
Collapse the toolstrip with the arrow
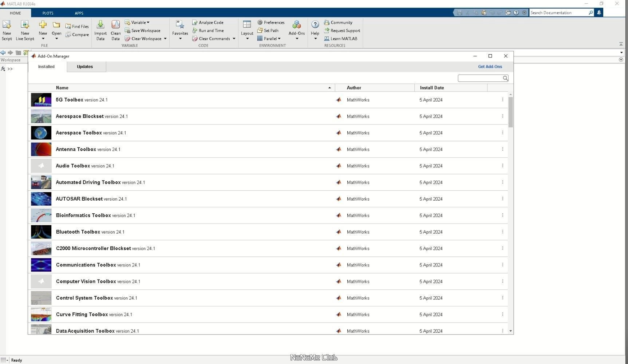click(x=621, y=44)
